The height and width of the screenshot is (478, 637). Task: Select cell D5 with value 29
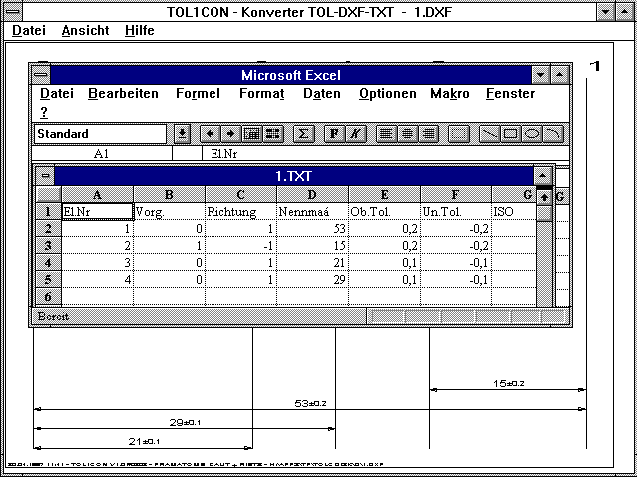coord(312,280)
